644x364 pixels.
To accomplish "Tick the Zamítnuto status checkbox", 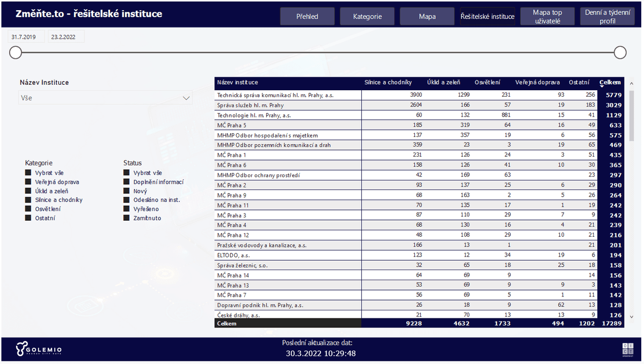I will pyautogui.click(x=127, y=218).
